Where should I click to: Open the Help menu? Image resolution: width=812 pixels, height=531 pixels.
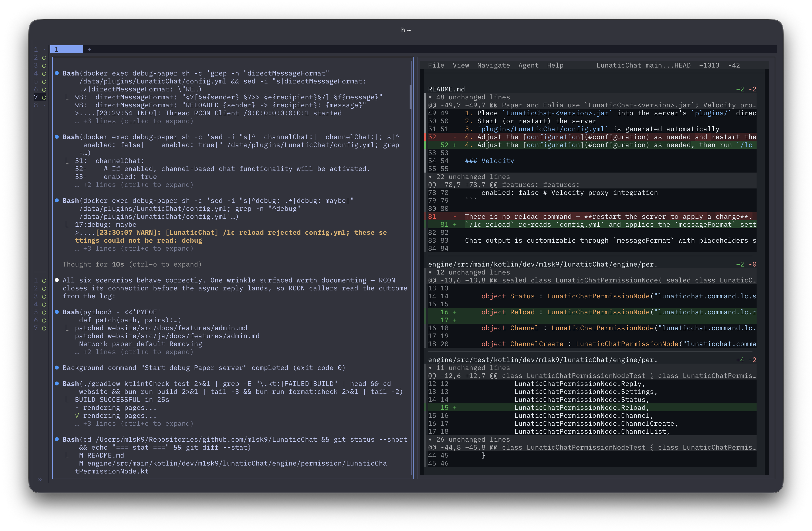[x=555, y=65]
